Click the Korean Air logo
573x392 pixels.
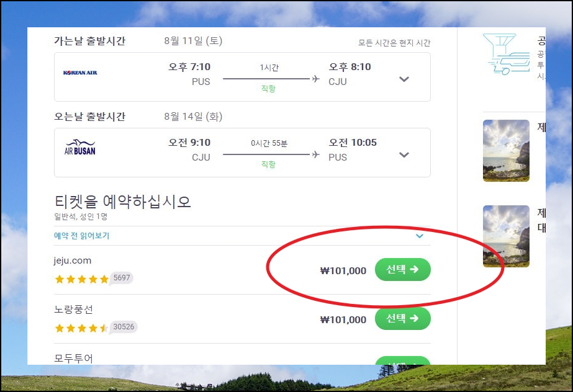coord(80,73)
